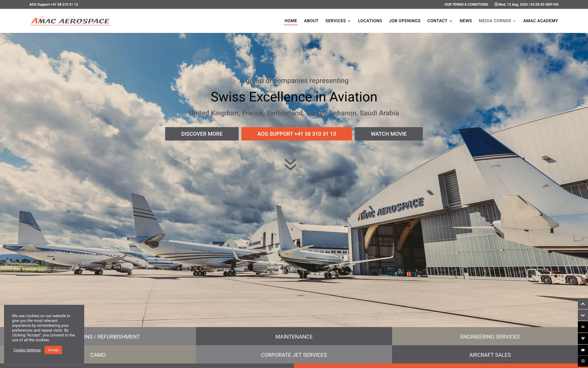Select the Maintenance service tile
Viewport: 588px width, 368px height.
coord(294,336)
